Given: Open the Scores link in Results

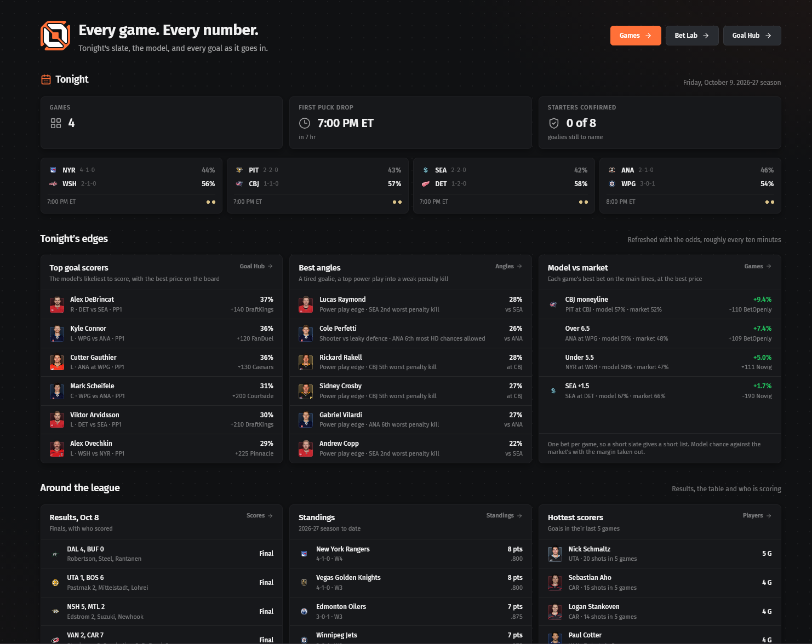Looking at the screenshot, I should [260, 516].
